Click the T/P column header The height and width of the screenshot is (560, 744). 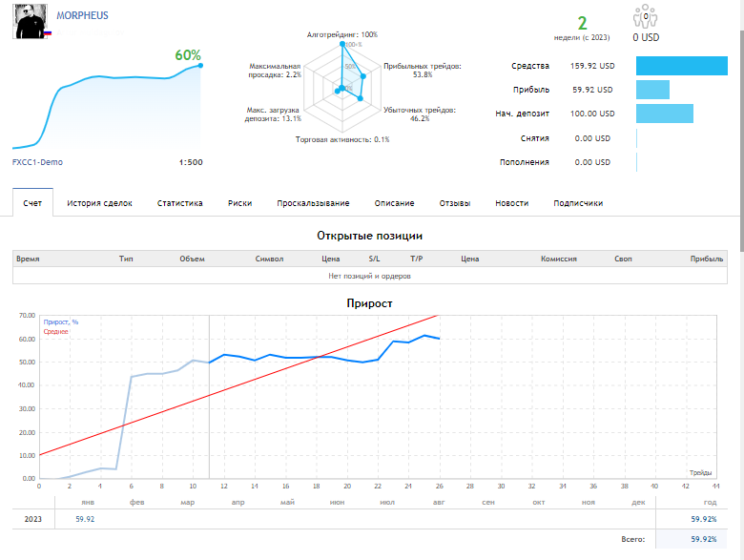pyautogui.click(x=417, y=259)
